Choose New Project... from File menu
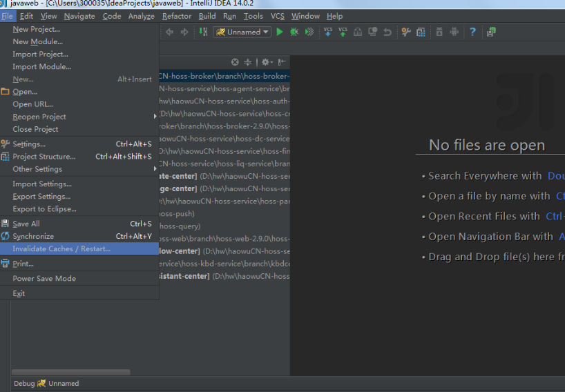The image size is (565, 392). pos(79,29)
